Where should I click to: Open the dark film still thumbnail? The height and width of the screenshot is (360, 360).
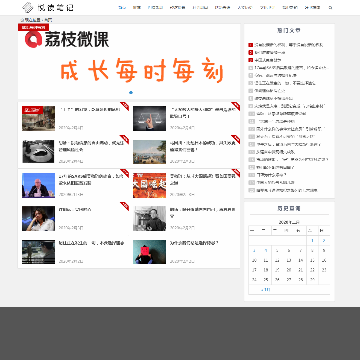point(38,252)
